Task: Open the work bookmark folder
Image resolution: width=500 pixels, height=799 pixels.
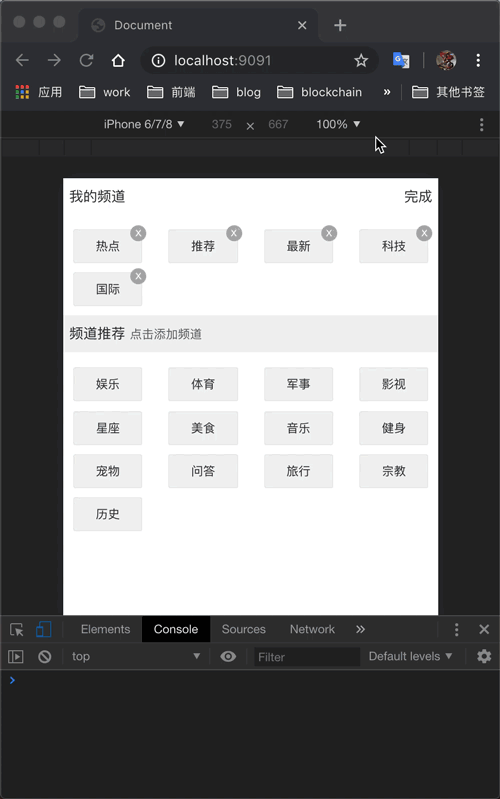Action: click(104, 92)
